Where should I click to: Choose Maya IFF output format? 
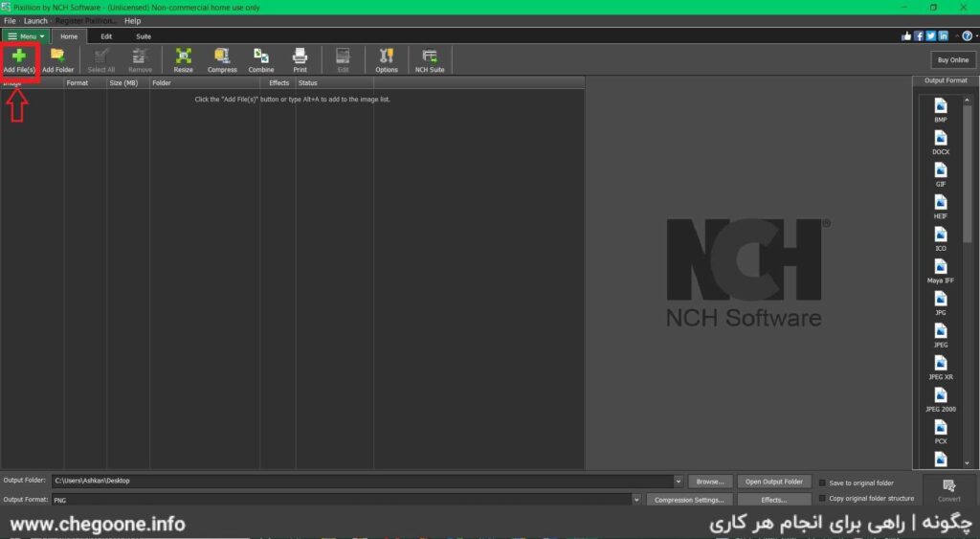[x=940, y=271]
